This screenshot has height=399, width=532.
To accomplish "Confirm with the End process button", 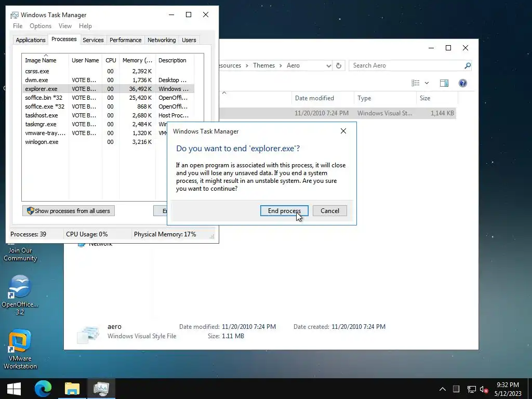I will [284, 211].
